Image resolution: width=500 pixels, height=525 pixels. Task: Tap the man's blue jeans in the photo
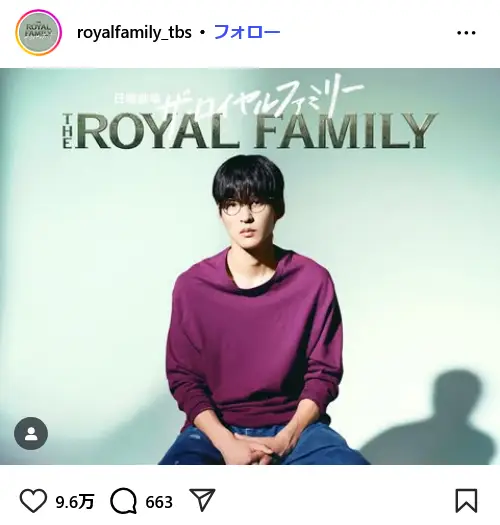(x=265, y=445)
